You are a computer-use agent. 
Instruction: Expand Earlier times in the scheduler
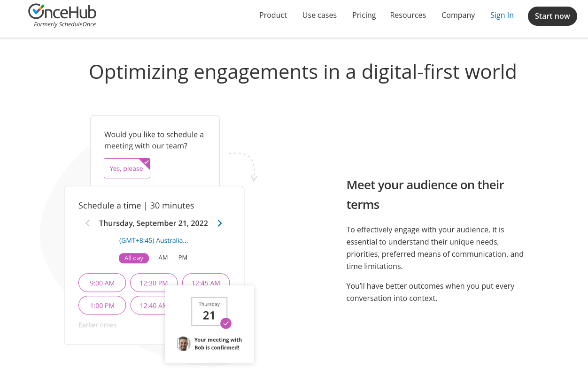pyautogui.click(x=97, y=324)
